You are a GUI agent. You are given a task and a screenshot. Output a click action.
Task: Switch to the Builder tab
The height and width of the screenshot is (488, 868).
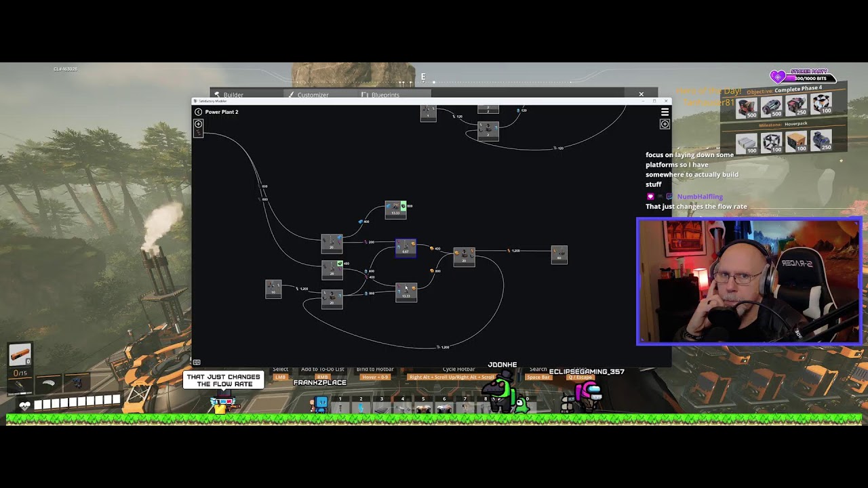click(x=229, y=95)
